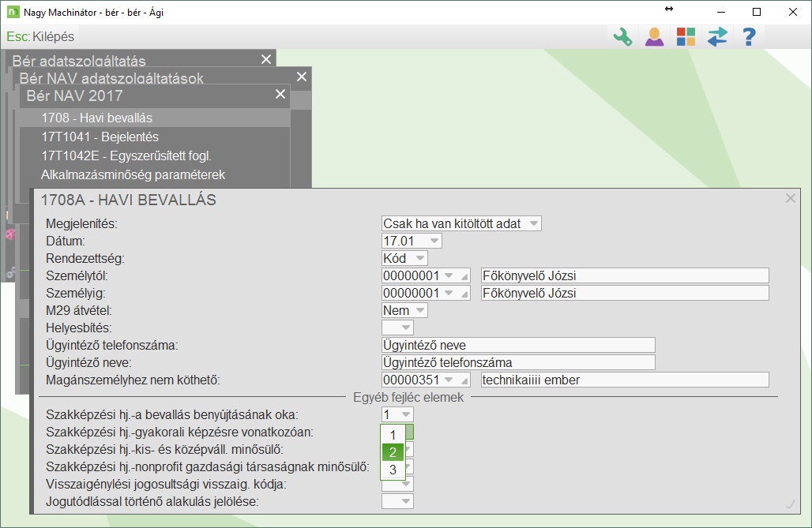Click the Bér NAV adatszolgáltatások panel title

point(111,78)
